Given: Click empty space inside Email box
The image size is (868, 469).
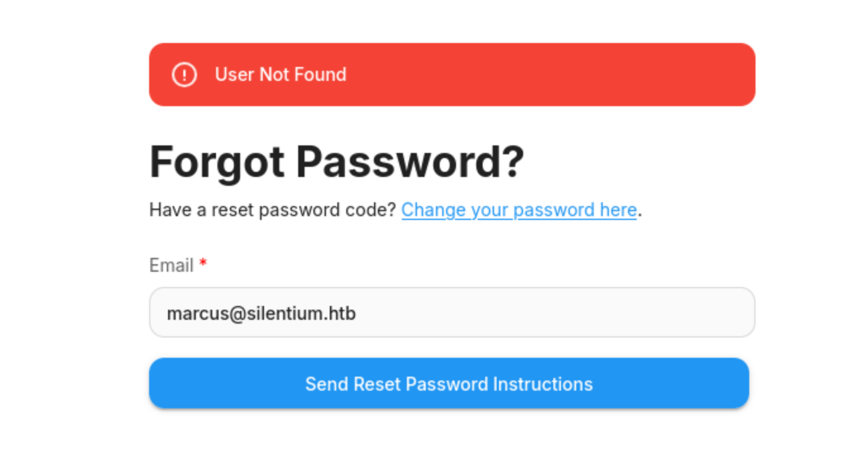Looking at the screenshot, I should tap(569, 313).
